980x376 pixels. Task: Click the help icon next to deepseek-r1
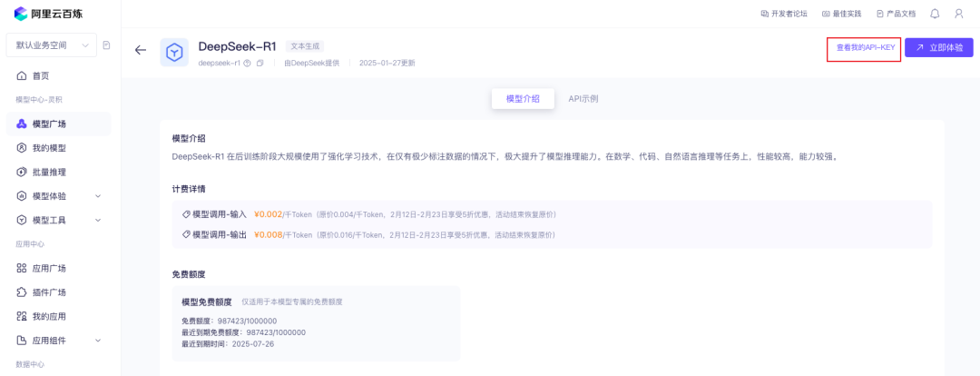click(x=247, y=64)
